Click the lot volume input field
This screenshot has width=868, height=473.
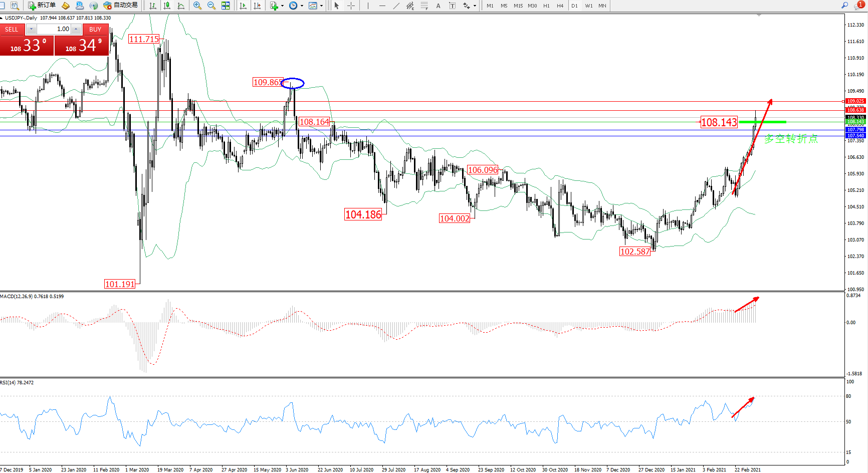pyautogui.click(x=54, y=29)
